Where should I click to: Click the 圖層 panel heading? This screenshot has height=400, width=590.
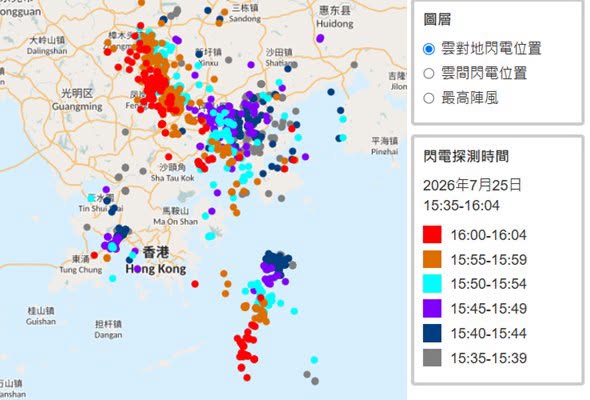(437, 20)
